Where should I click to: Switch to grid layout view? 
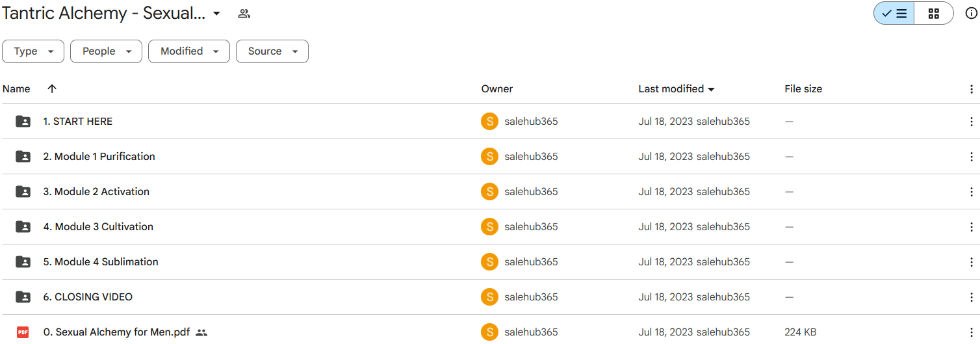(933, 13)
